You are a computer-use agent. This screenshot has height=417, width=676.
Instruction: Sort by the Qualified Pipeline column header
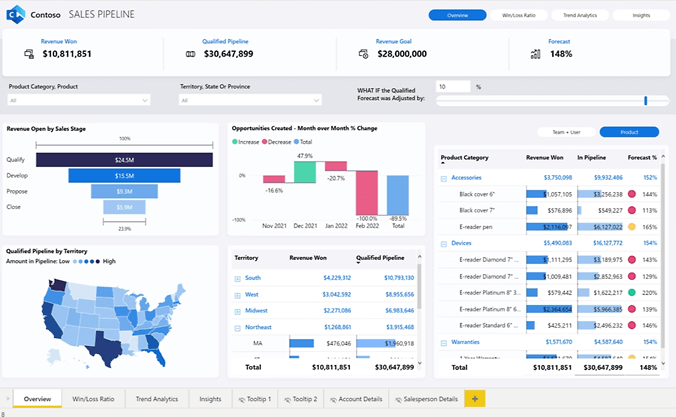pos(380,257)
